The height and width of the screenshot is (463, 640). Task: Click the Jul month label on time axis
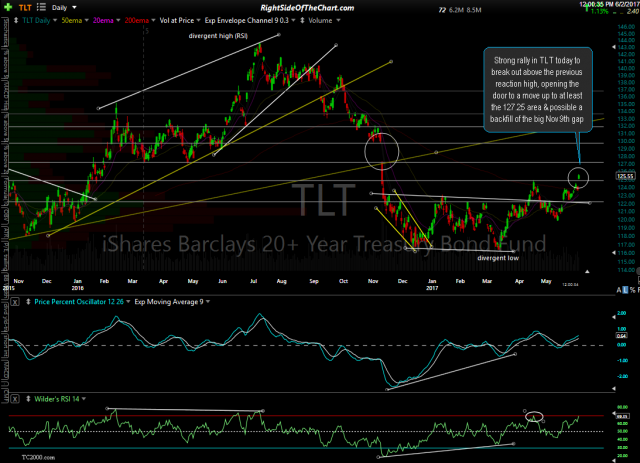coord(253,281)
